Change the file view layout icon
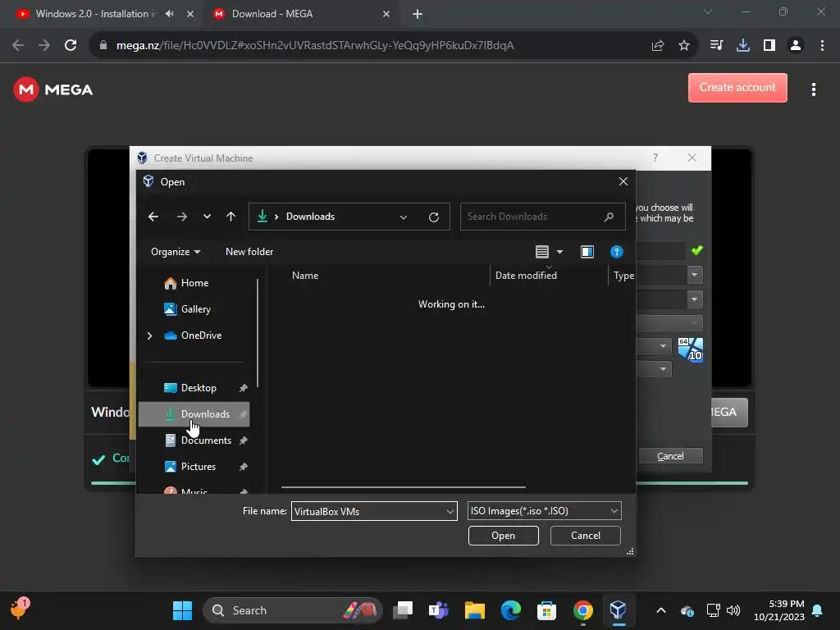840x630 pixels. coord(541,252)
